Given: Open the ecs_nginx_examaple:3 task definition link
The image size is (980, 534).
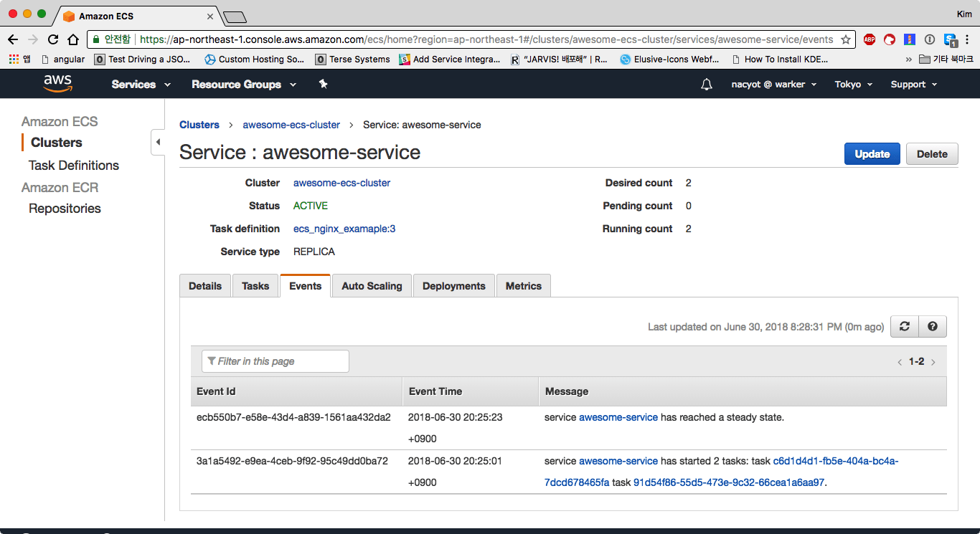Looking at the screenshot, I should tap(344, 229).
